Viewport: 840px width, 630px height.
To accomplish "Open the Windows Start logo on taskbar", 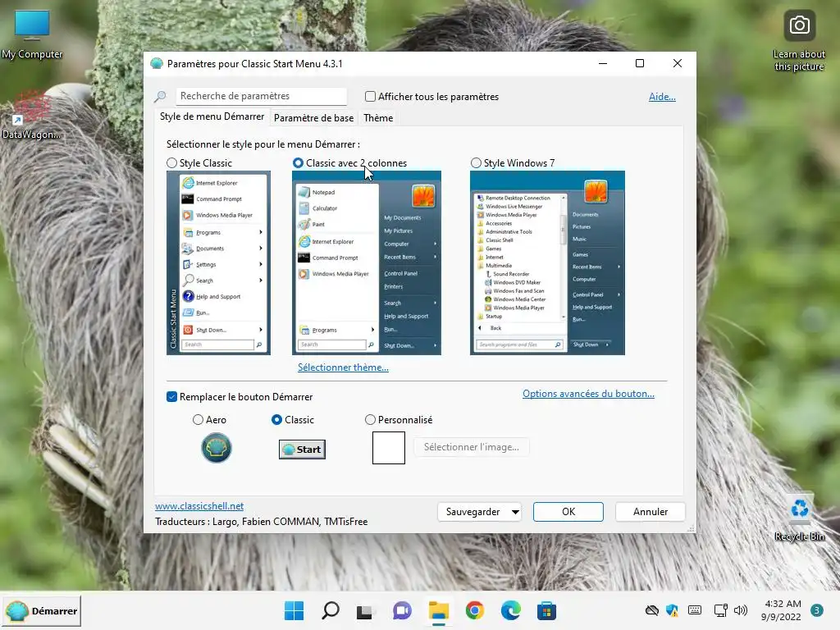I will [294, 610].
